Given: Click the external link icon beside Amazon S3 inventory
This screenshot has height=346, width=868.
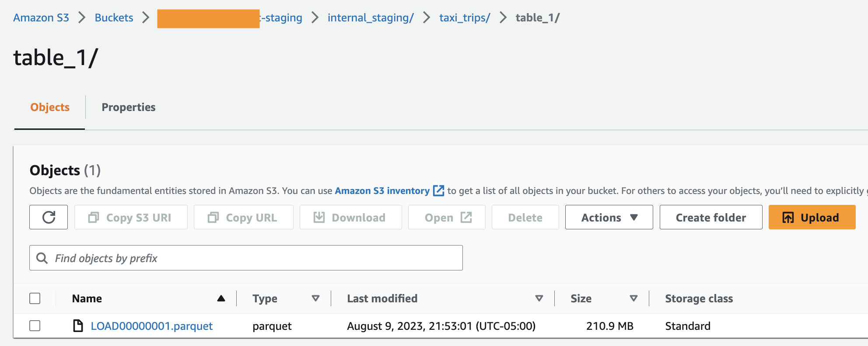Looking at the screenshot, I should [x=438, y=191].
